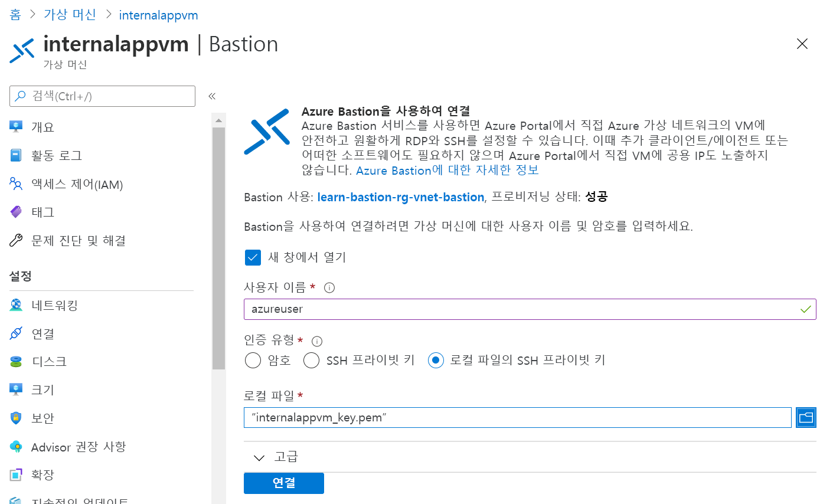The width and height of the screenshot is (820, 504).
Task: Click internalappvm breadcrumb link
Action: [x=158, y=15]
